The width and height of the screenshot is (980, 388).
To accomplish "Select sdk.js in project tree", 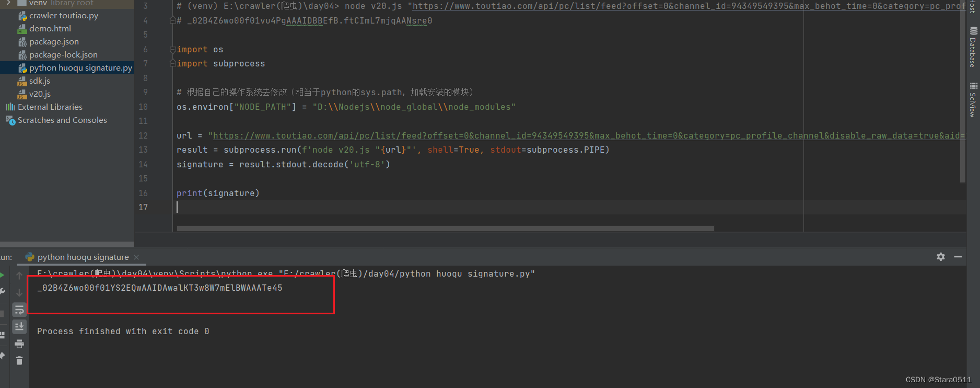I will click(39, 81).
